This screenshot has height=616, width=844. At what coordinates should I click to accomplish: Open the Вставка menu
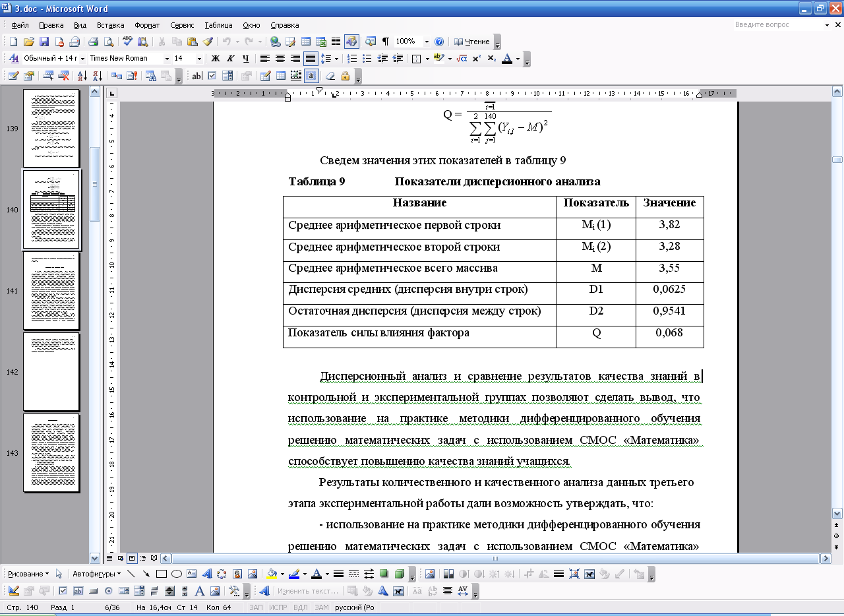click(110, 25)
